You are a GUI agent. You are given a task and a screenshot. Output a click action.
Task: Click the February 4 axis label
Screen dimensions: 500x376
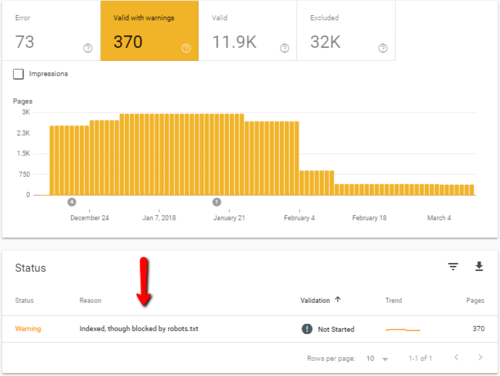click(299, 218)
